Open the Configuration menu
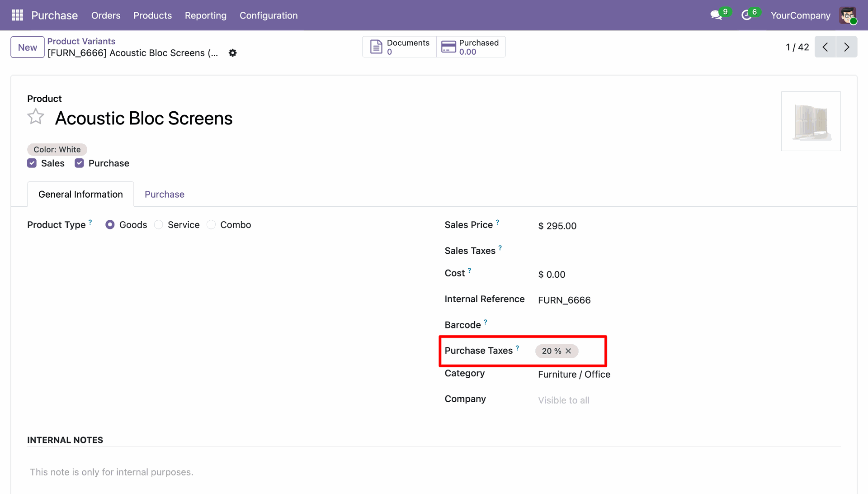Viewport: 868px width, 494px height. pos(269,15)
